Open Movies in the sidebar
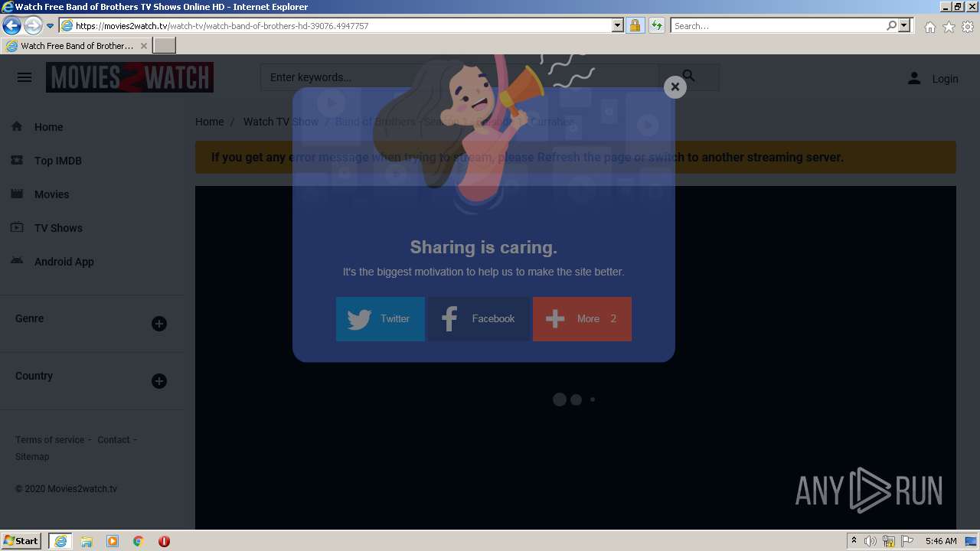This screenshot has width=980, height=551. pyautogui.click(x=51, y=194)
